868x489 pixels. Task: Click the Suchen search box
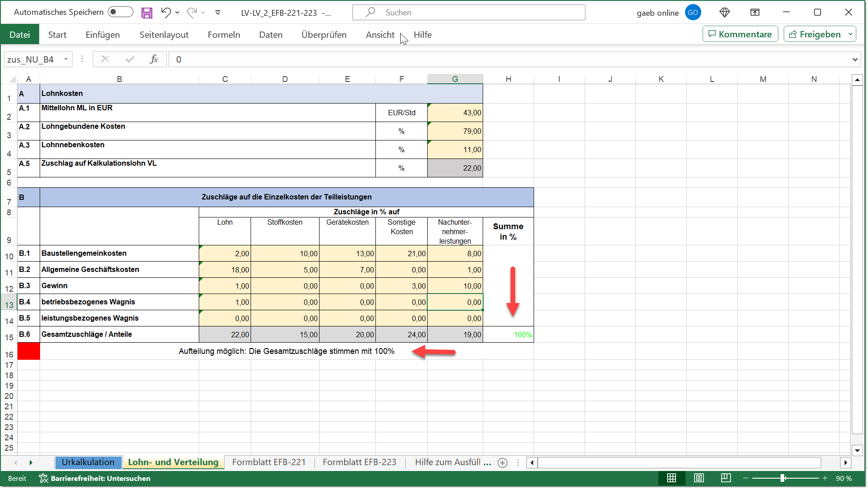[469, 13]
